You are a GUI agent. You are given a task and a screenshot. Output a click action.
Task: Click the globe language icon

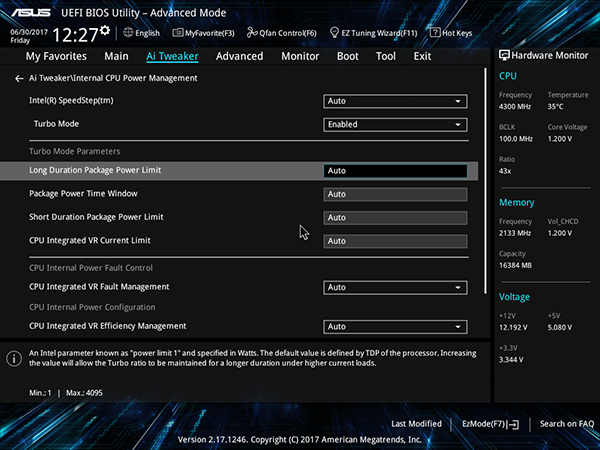point(128,33)
